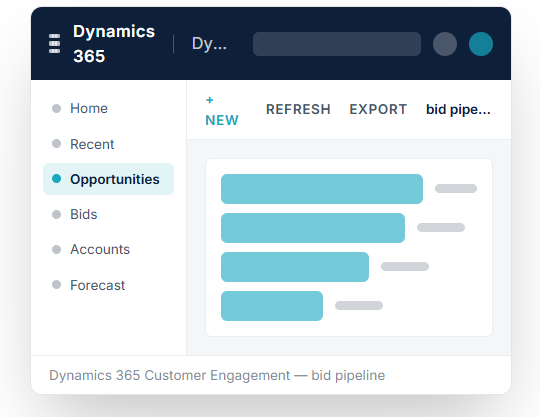Select the 'bid pipe...' view title
The height and width of the screenshot is (417, 540).
[458, 110]
